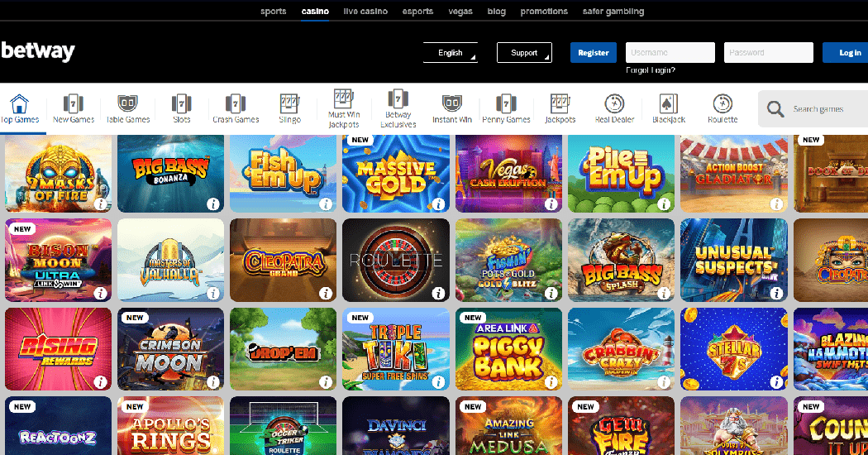View info for Big Bass Splash
Screen dimensions: 868x455
(664, 293)
